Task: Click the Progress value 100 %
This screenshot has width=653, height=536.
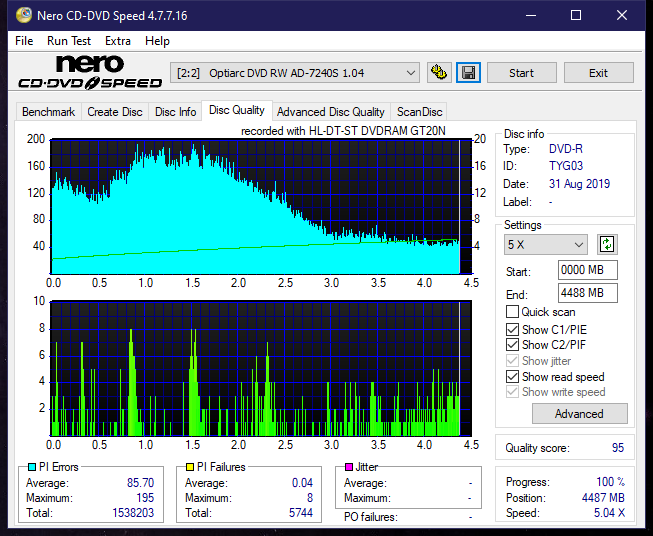Action: (611, 482)
